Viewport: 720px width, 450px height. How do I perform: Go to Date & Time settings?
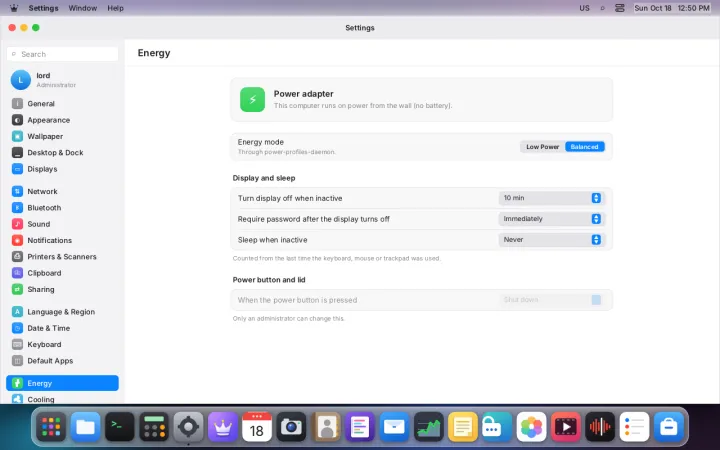(62, 328)
